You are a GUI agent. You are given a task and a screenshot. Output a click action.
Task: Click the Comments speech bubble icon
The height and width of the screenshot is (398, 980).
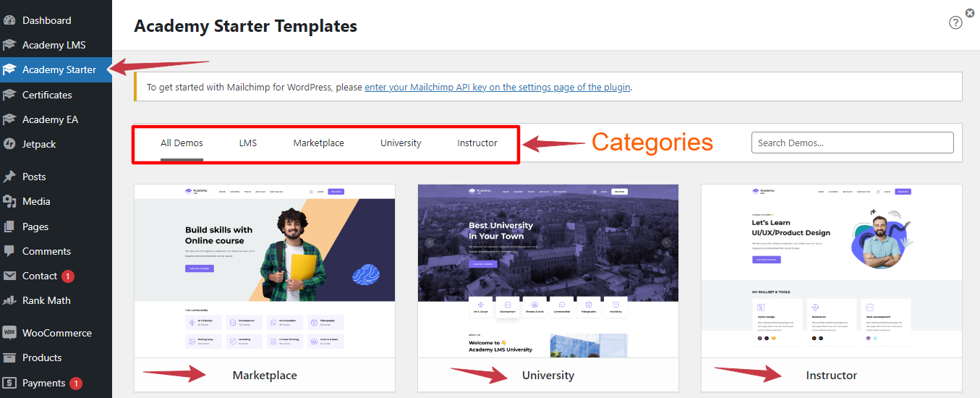[9, 251]
